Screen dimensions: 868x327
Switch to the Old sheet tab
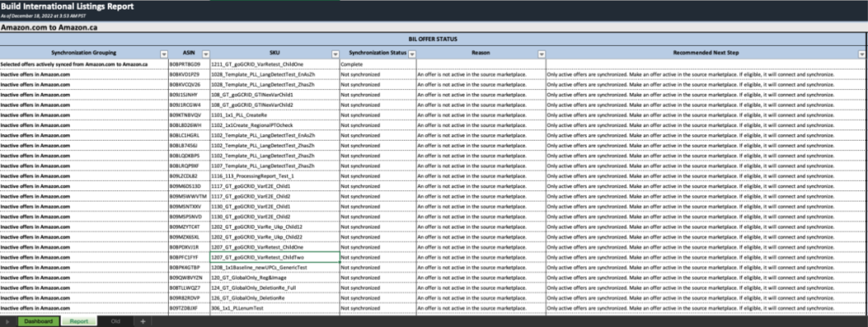click(x=116, y=321)
